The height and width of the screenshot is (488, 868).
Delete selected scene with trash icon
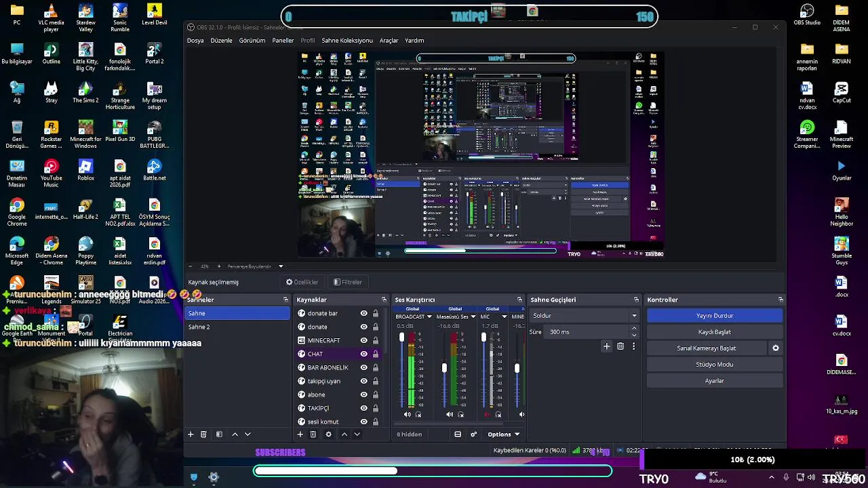coord(203,434)
